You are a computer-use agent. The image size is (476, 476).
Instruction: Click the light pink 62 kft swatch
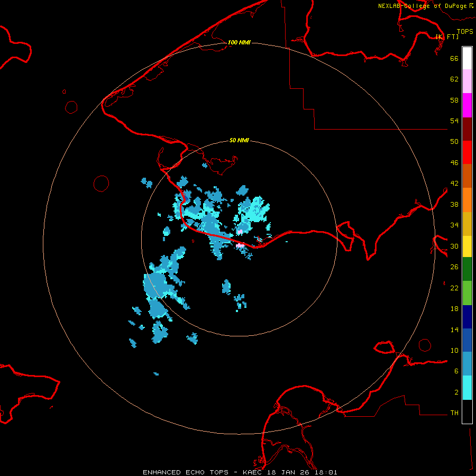click(467, 81)
